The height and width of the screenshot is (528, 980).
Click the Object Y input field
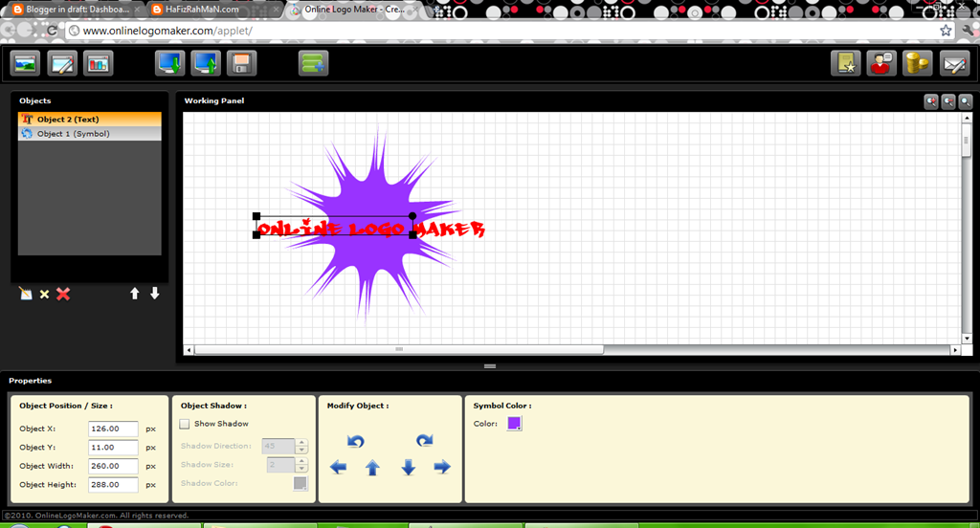coord(113,448)
